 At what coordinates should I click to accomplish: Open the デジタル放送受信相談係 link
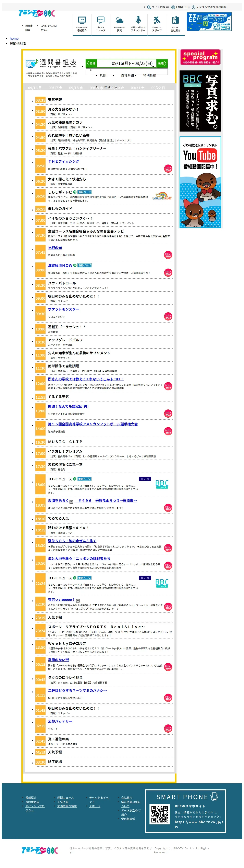211,7
